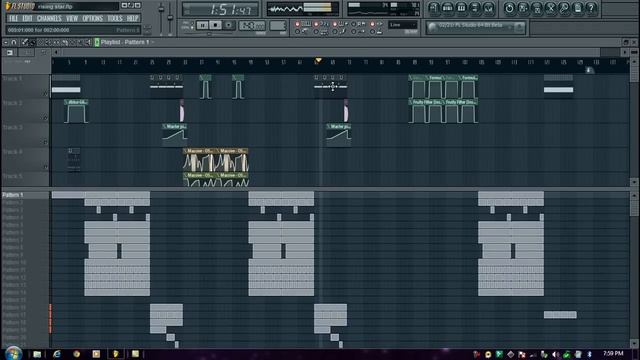
Task: Click the Track 4 label
Action: [x=13, y=152]
